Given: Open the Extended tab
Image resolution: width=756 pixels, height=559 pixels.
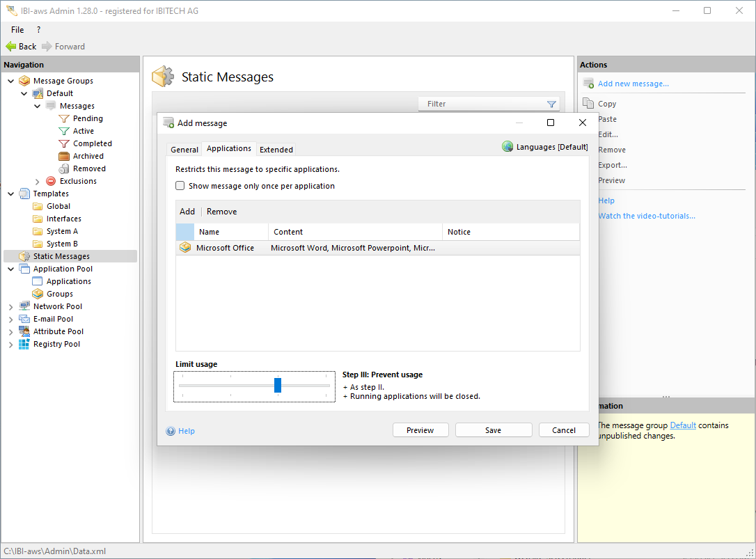Looking at the screenshot, I should point(276,150).
